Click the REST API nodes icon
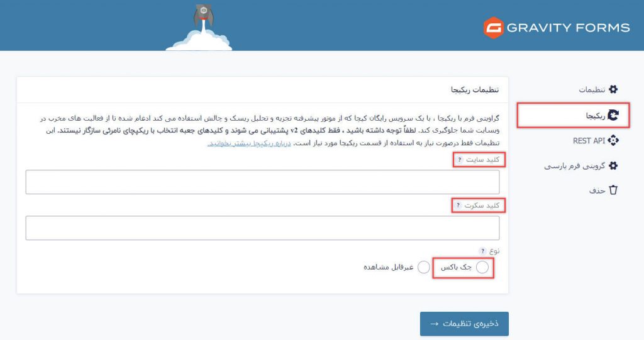 [613, 140]
